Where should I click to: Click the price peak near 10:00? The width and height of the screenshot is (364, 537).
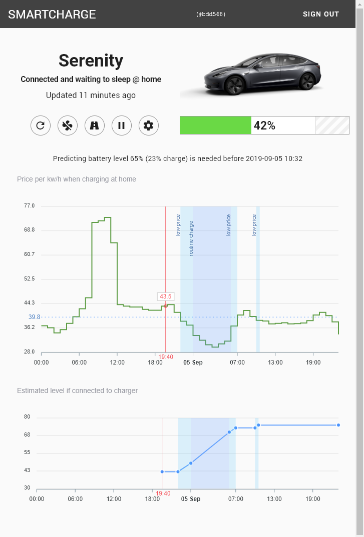click(x=108, y=217)
